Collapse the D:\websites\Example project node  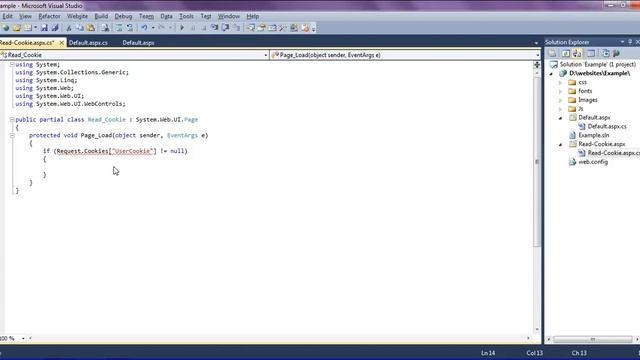[551, 74]
